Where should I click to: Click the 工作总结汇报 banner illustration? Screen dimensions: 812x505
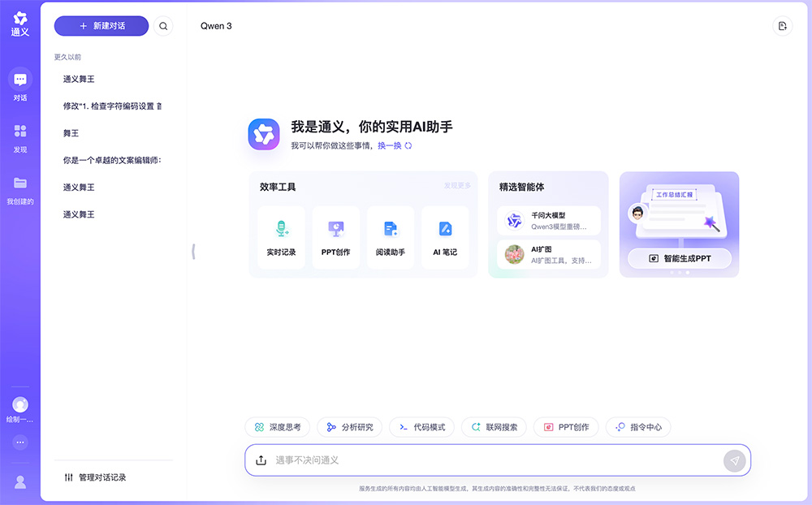679,211
